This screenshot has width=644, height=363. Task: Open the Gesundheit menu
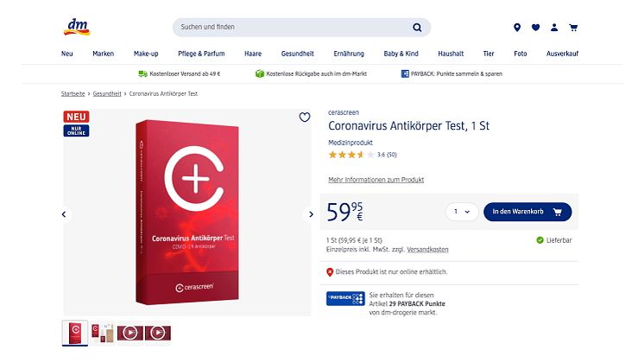pyautogui.click(x=297, y=54)
